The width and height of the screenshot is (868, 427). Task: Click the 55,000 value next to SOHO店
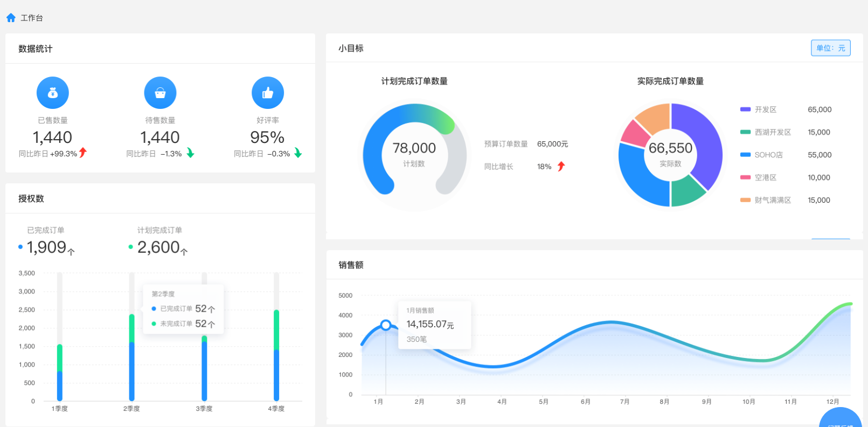click(820, 155)
